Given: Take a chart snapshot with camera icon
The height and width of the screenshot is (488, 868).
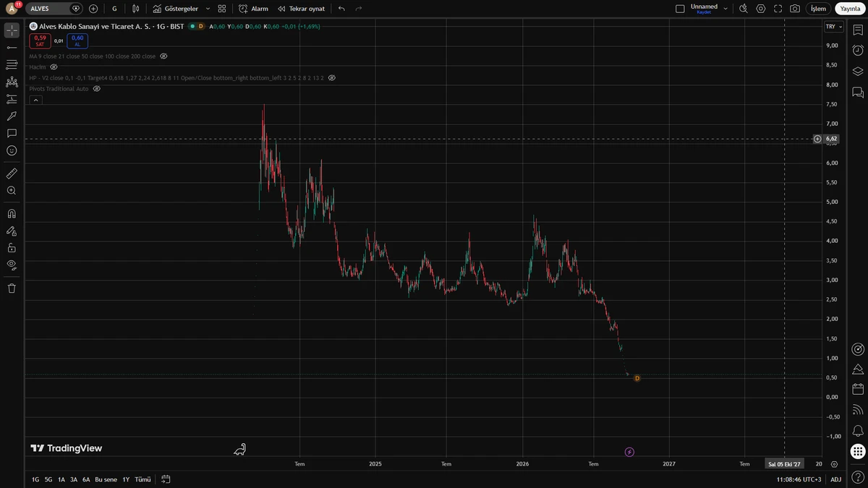Looking at the screenshot, I should pos(795,9).
